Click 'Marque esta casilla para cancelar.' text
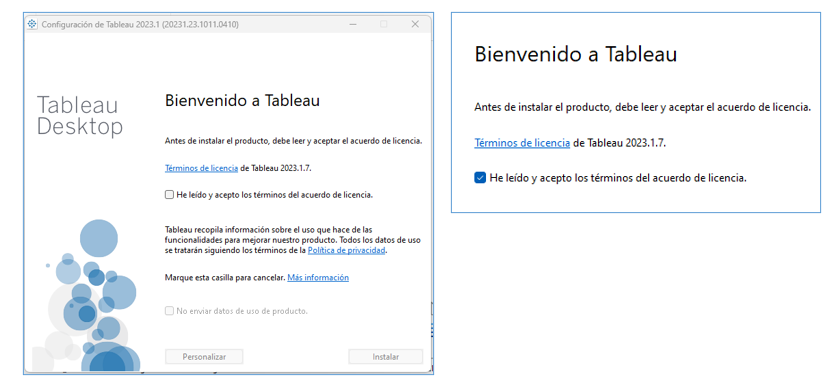 (225, 277)
